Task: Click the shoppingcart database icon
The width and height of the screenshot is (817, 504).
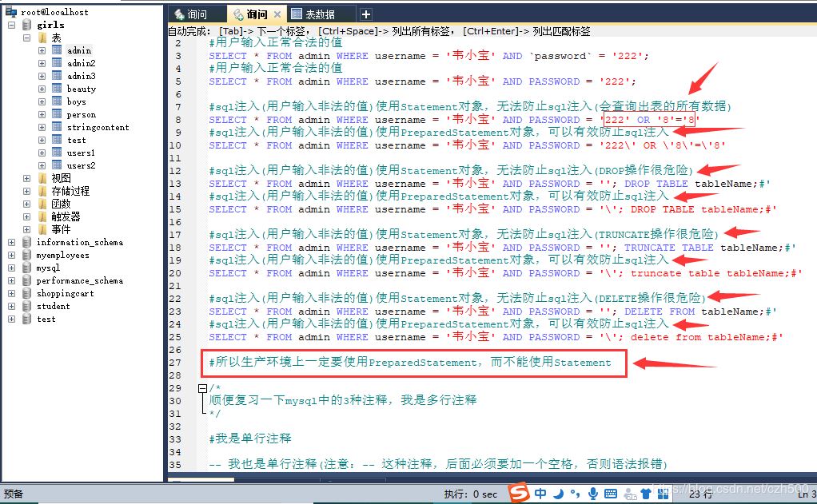Action: [26, 293]
